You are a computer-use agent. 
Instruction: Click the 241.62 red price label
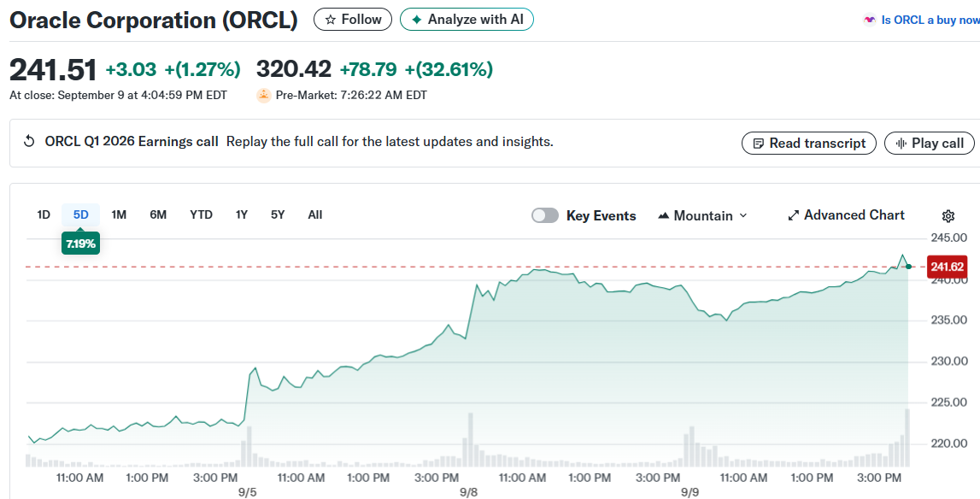coord(948,267)
